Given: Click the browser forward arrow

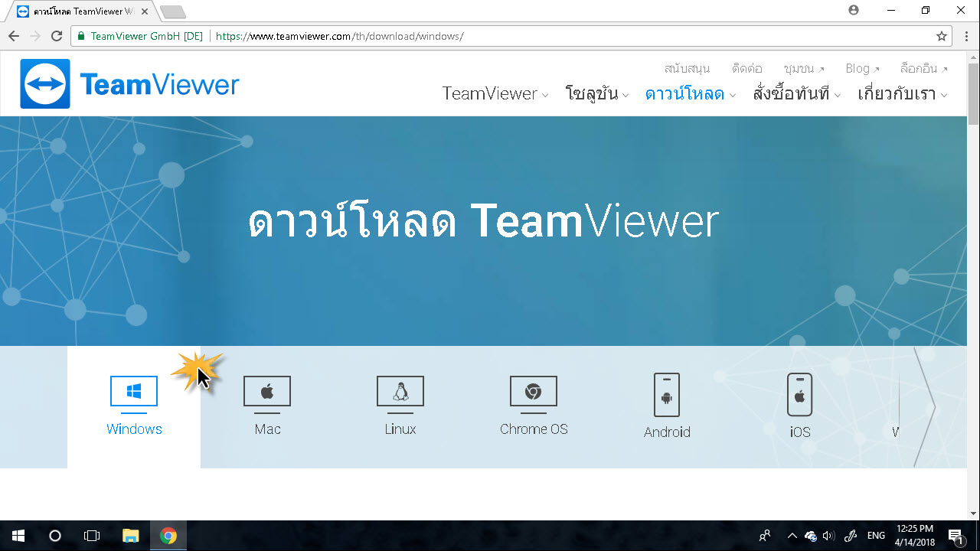Looking at the screenshot, I should tap(35, 36).
